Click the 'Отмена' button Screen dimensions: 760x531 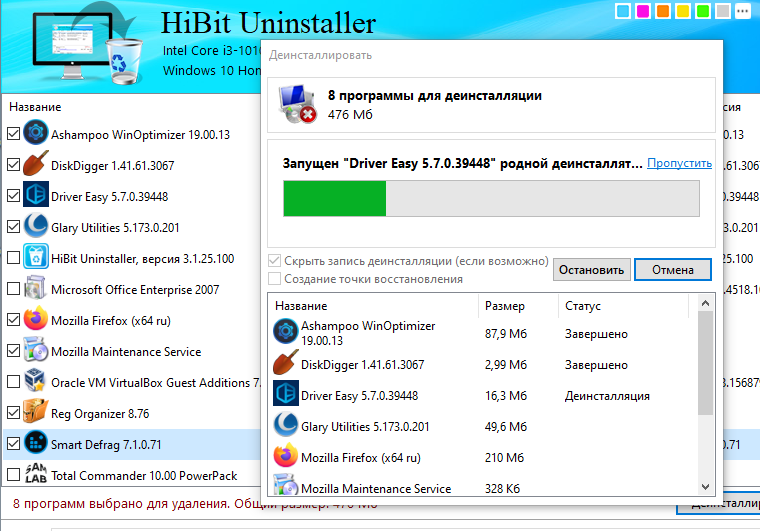click(673, 269)
